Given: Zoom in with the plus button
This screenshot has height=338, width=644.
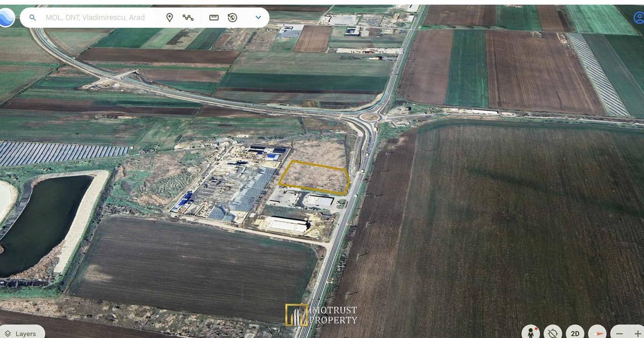Looking at the screenshot, I should [x=638, y=333].
